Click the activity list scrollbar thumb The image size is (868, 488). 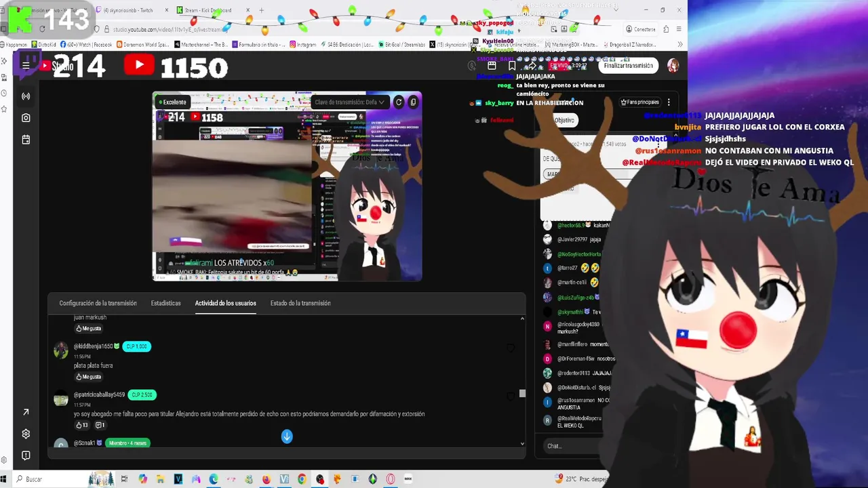(522, 393)
